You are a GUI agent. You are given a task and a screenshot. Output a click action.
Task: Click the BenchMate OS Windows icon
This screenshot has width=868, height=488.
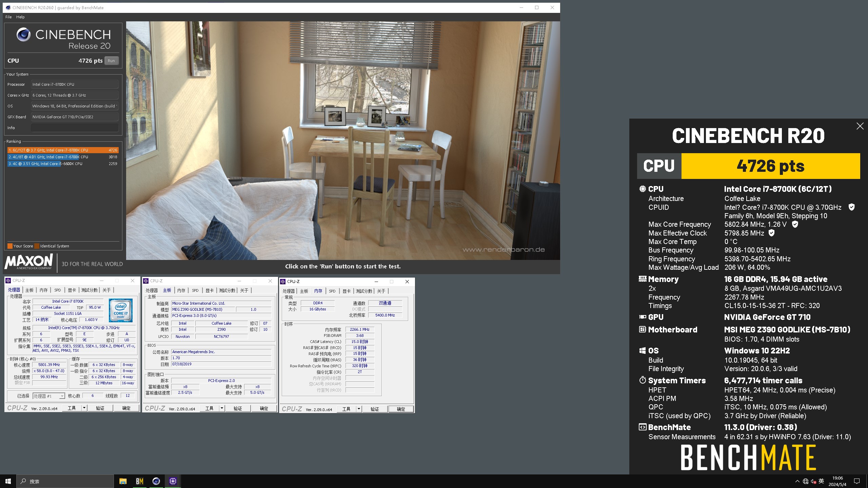pyautogui.click(x=642, y=350)
